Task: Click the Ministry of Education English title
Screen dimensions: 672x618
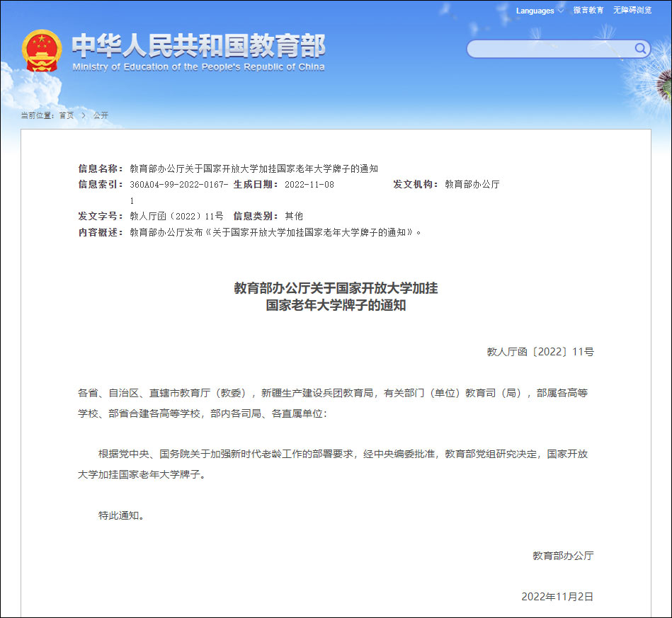Action: point(198,67)
